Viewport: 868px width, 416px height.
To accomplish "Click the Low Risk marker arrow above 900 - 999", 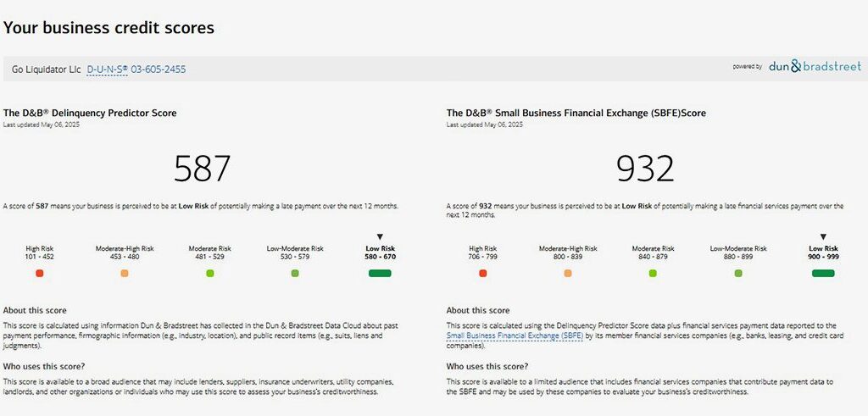I will click(x=823, y=237).
